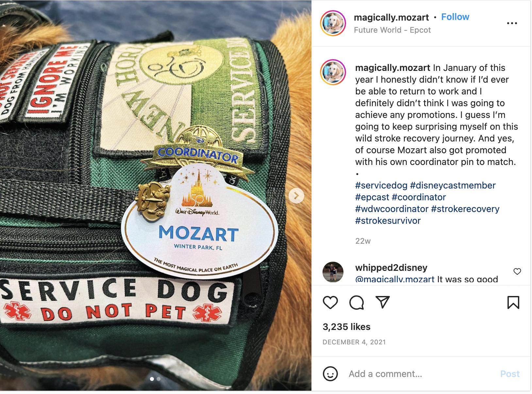Follow magically.mozart account
532x394 pixels.
455,17
